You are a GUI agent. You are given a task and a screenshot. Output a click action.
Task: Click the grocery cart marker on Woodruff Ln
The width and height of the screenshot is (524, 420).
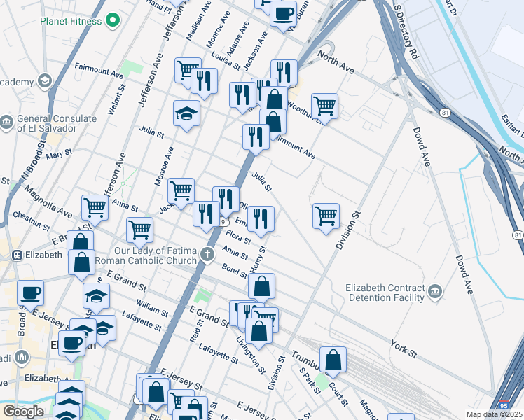tap(324, 108)
